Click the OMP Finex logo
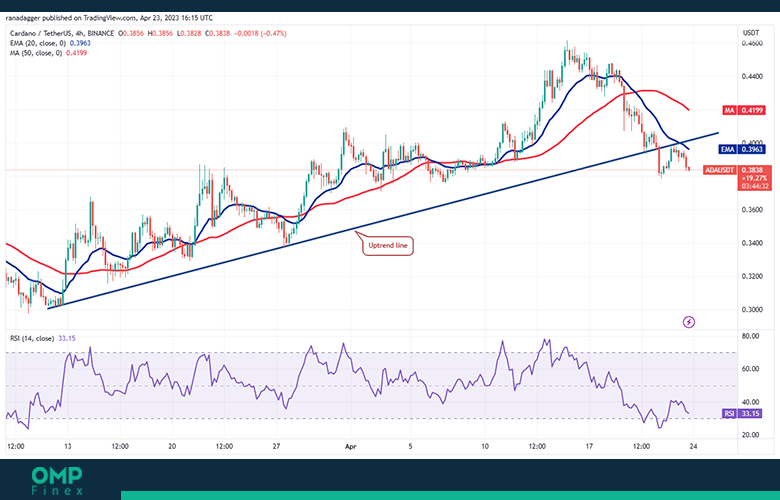780x500 pixels. 57,481
